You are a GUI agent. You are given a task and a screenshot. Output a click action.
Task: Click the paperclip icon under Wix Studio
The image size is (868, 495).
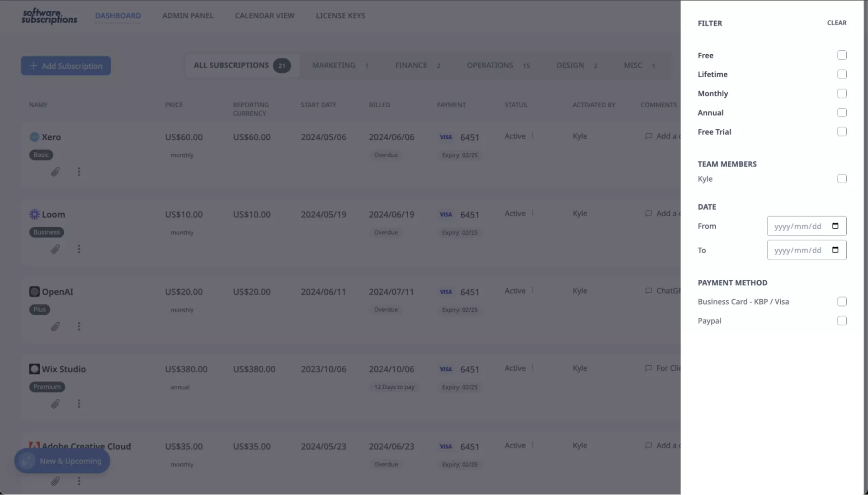(55, 404)
